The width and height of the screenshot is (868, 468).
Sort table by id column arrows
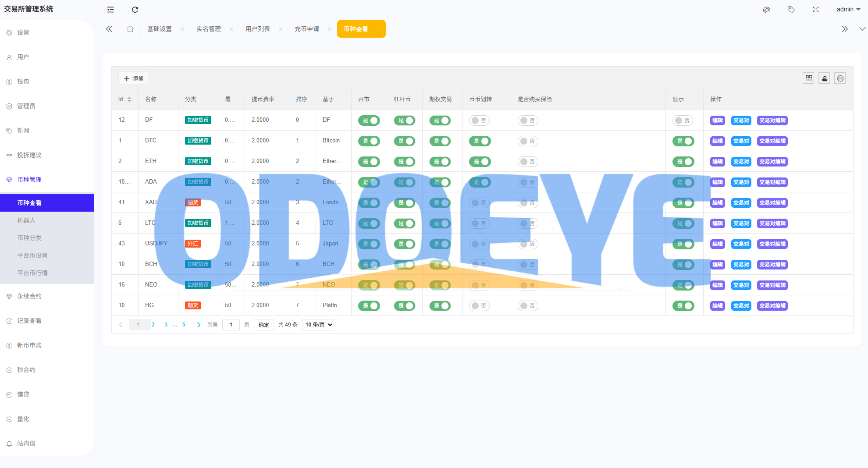[x=129, y=99]
